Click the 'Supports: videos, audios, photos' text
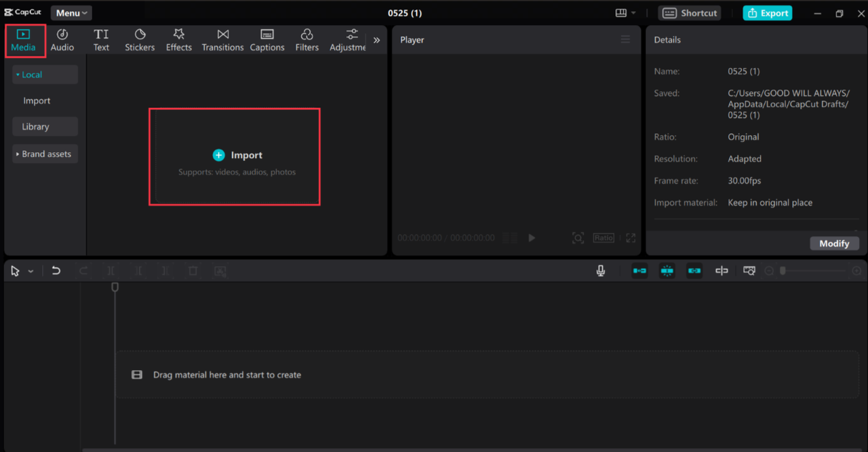Viewport: 868px width, 452px height. pos(237,172)
